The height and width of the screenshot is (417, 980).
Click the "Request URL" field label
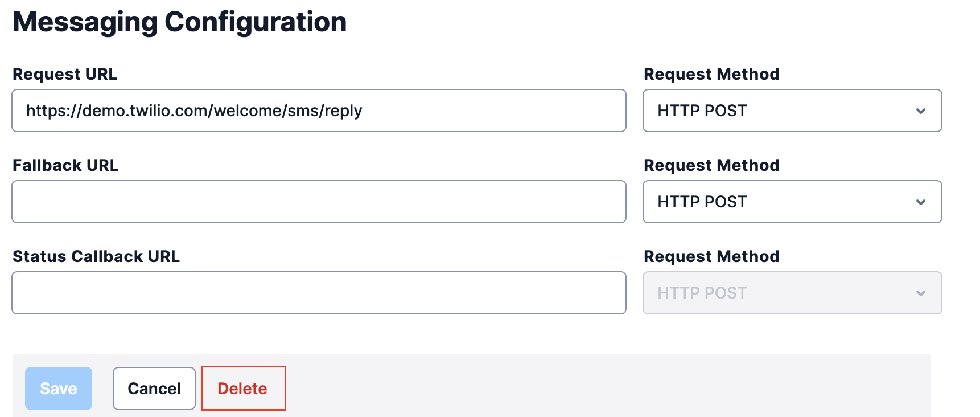65,74
